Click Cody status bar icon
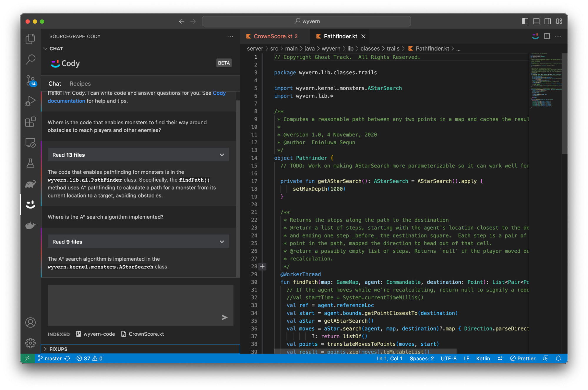Image resolution: width=588 pixels, height=390 pixels. [x=500, y=358]
